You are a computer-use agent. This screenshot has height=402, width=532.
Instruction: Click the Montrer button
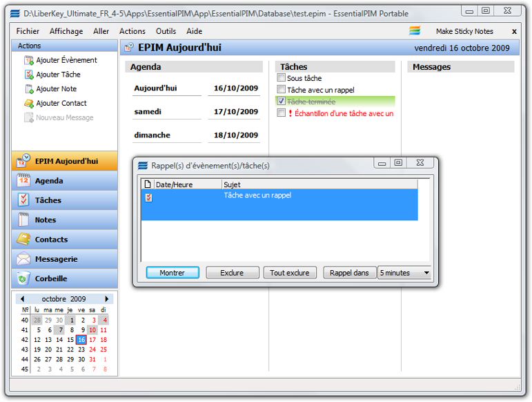(x=173, y=273)
